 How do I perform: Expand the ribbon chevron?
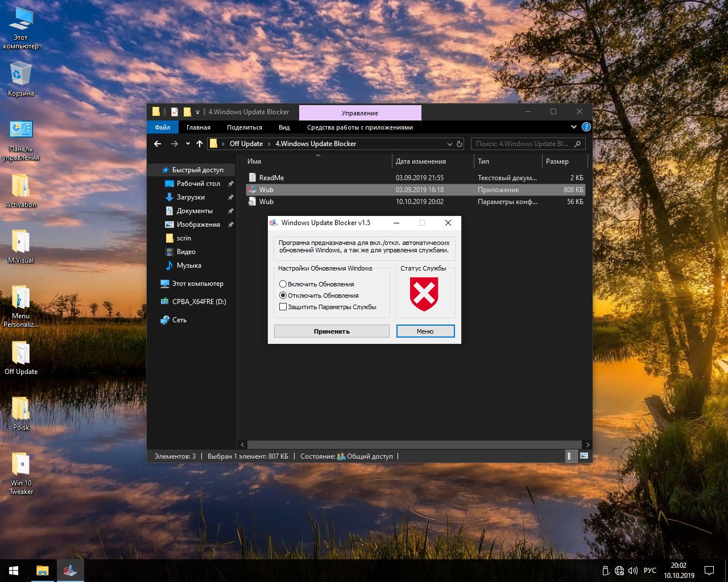tap(573, 127)
